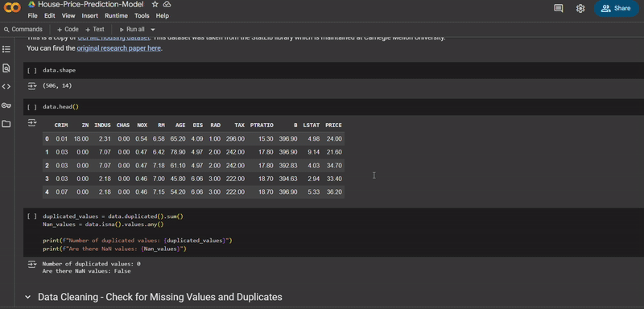Click the print duplicated values code line
644x309 pixels.
137,241
